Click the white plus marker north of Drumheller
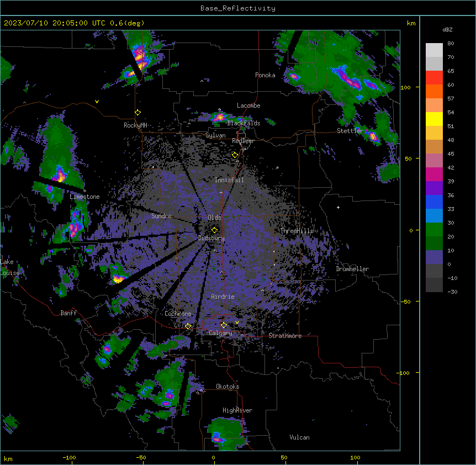The width and height of the screenshot is (476, 465). pos(338,207)
